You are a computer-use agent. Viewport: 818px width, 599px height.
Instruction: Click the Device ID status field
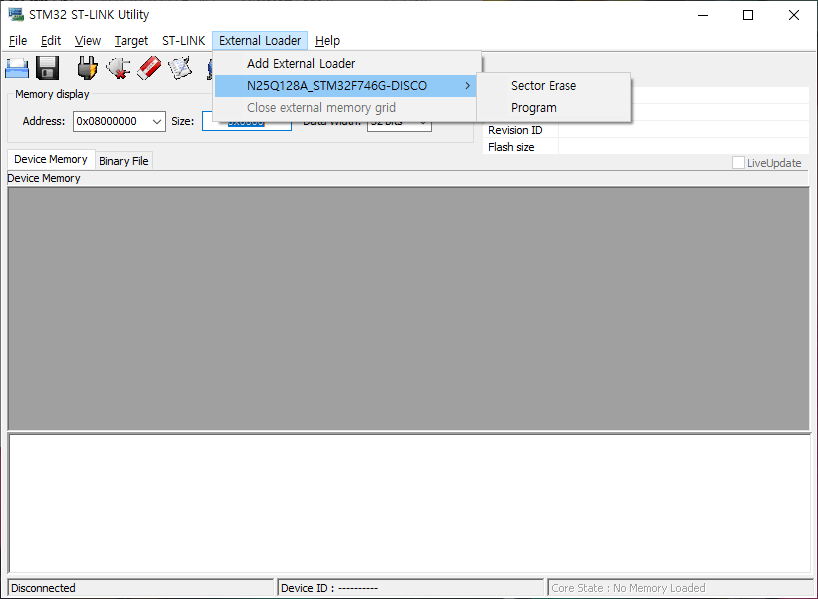click(411, 588)
